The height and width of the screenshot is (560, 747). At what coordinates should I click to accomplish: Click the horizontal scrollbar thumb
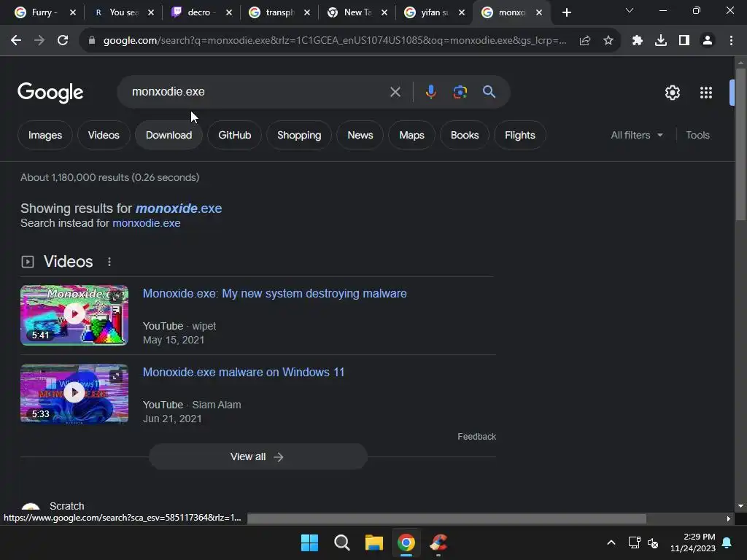point(446,518)
